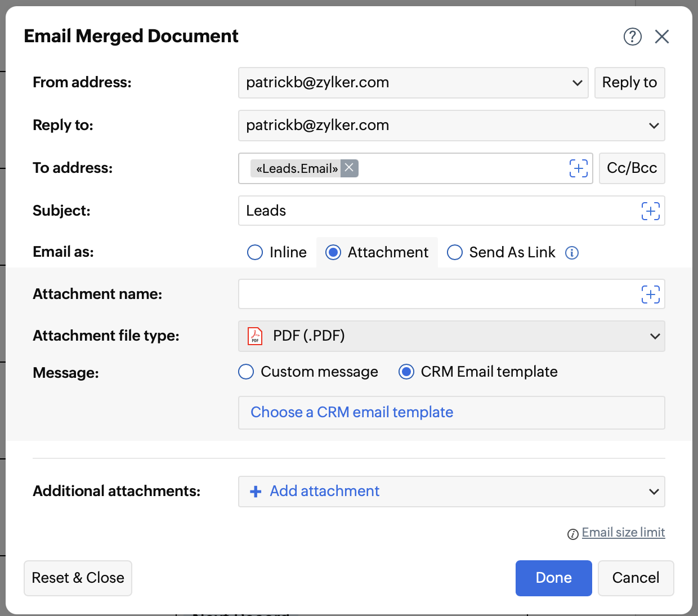Insert merge field into Subject

pos(650,211)
